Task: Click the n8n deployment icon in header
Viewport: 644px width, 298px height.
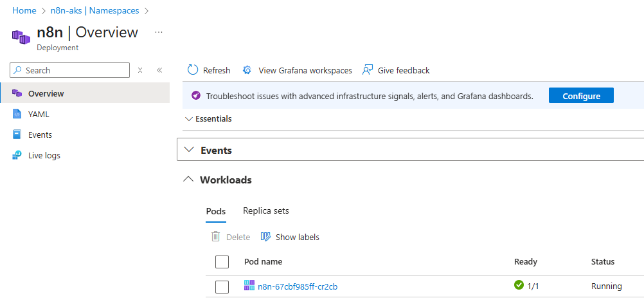Action: coord(21,37)
